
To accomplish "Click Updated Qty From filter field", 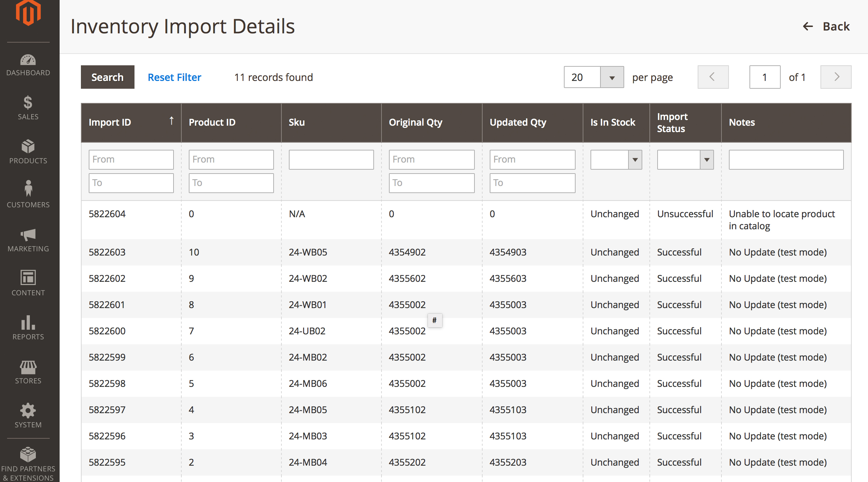I will click(x=533, y=160).
